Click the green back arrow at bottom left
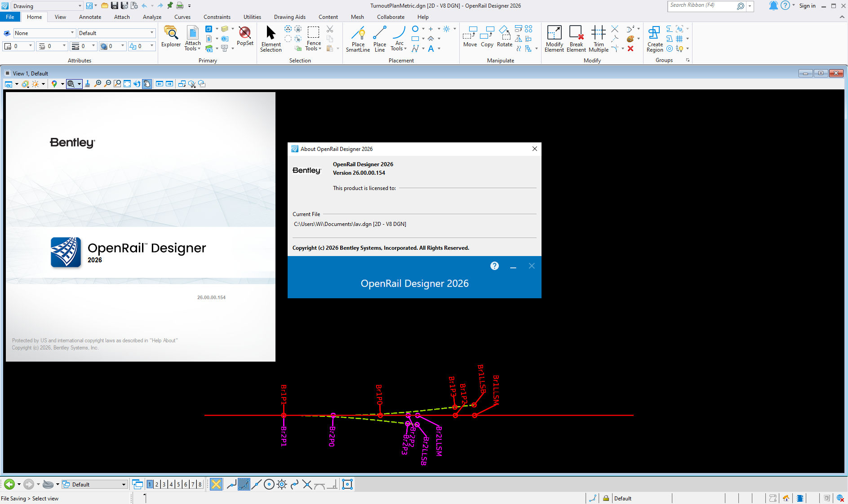848x504 pixels. [9, 484]
